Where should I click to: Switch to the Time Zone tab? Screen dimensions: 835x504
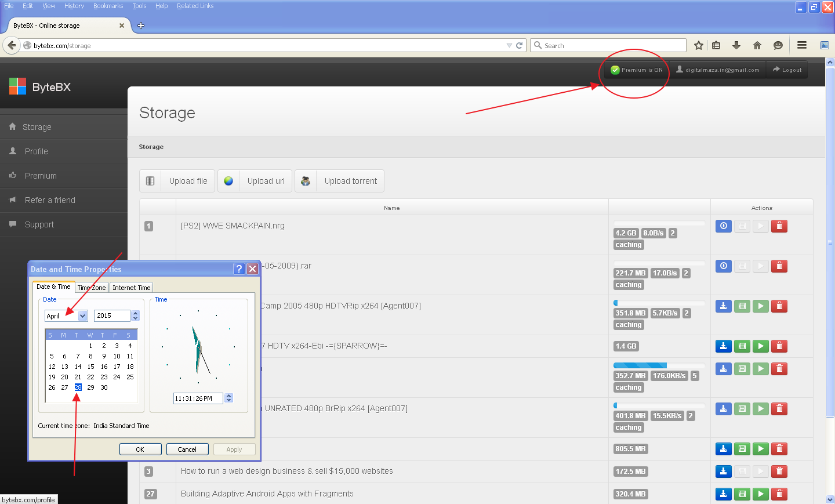click(92, 288)
